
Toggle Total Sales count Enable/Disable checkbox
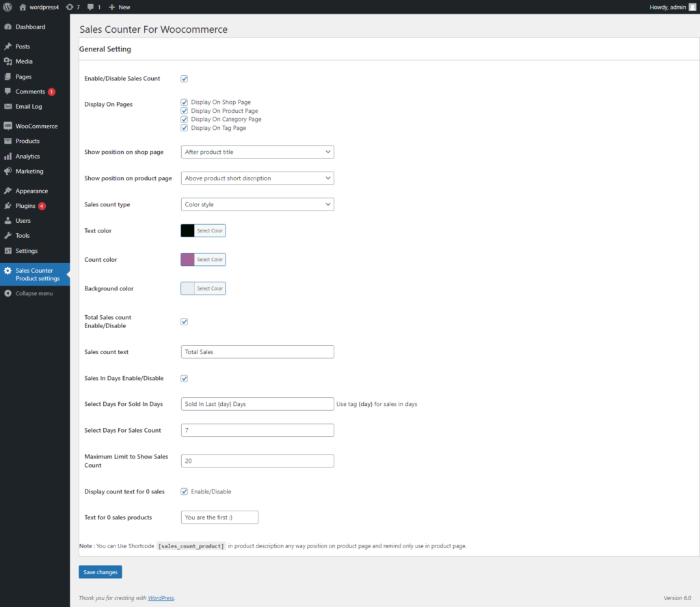pyautogui.click(x=184, y=321)
